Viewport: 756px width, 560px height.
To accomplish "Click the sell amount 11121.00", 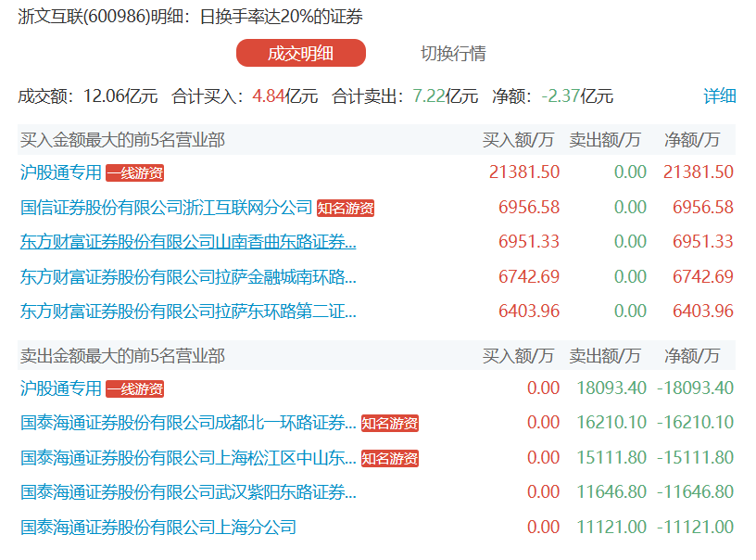I will click(611, 528).
